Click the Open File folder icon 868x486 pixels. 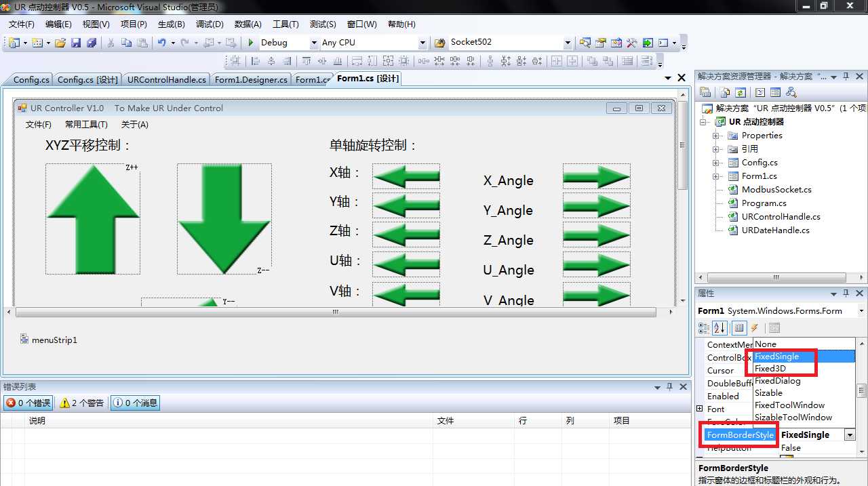click(60, 43)
